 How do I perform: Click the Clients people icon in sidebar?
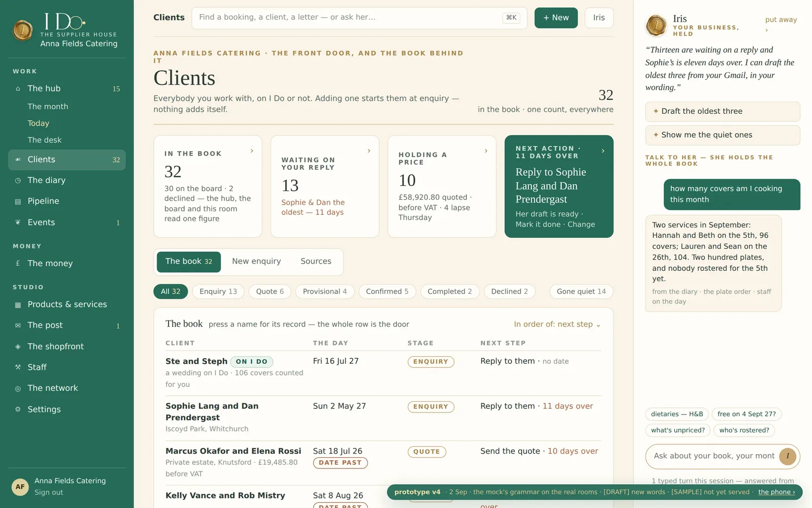pyautogui.click(x=18, y=160)
